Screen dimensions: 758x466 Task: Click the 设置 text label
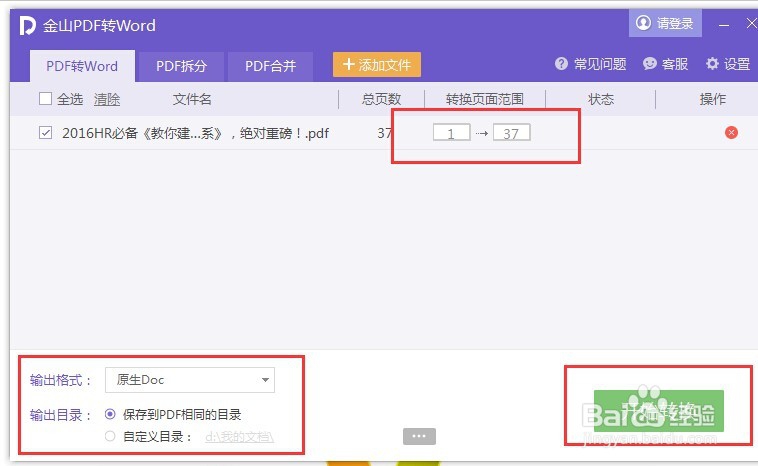(x=737, y=64)
